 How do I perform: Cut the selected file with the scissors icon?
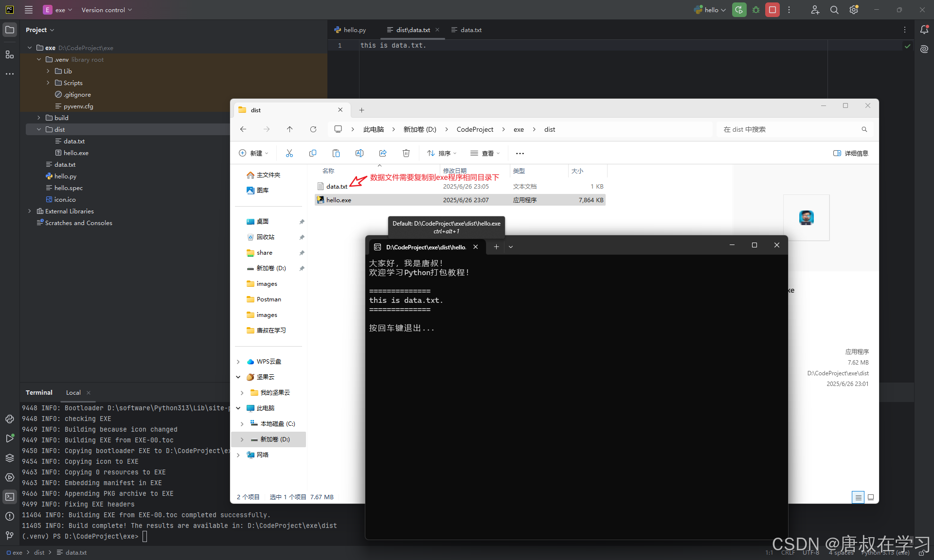tap(289, 153)
